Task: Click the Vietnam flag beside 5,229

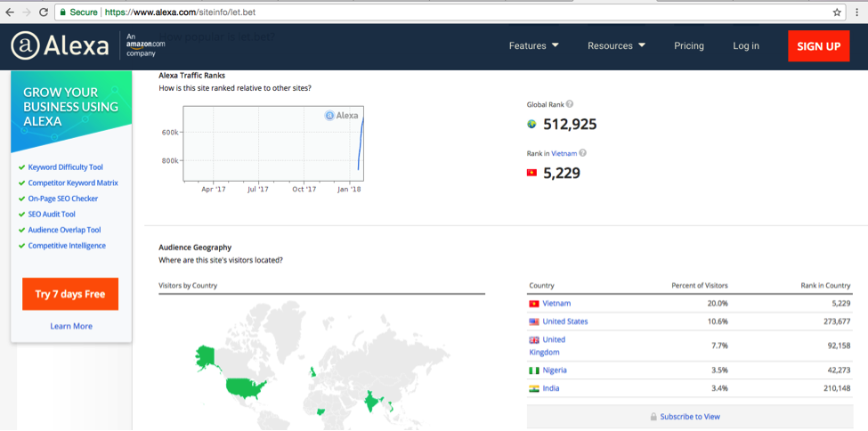Action: click(532, 174)
